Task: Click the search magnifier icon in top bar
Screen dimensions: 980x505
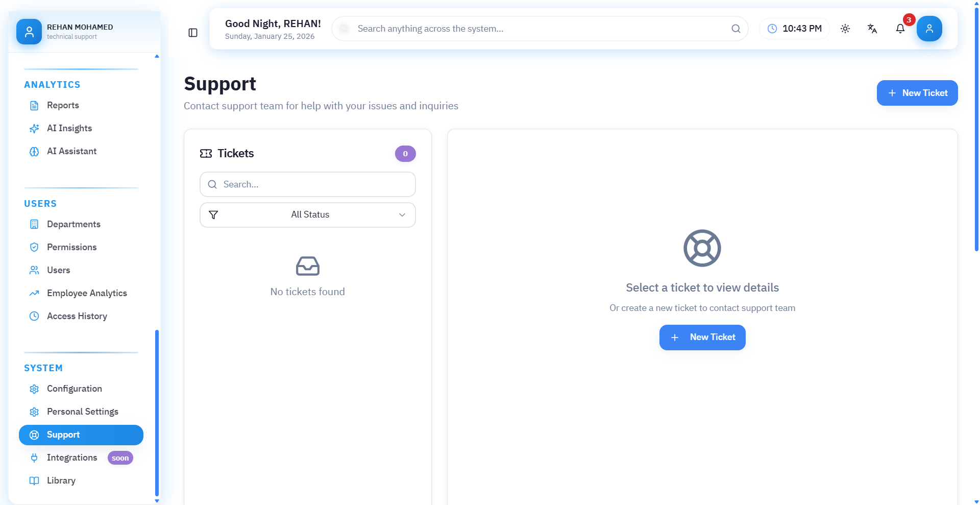Action: click(736, 29)
